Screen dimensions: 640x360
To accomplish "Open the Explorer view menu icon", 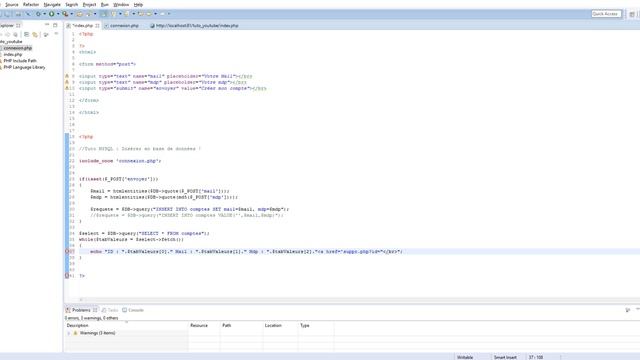I will point(56,34).
